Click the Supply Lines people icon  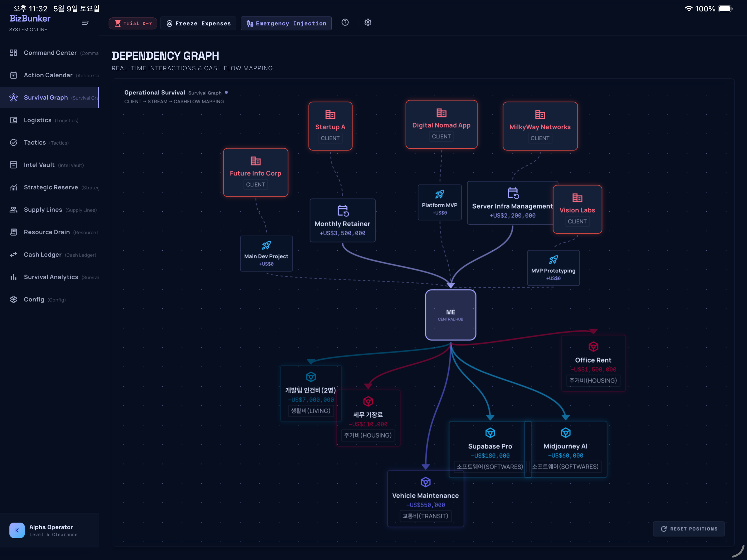14,210
